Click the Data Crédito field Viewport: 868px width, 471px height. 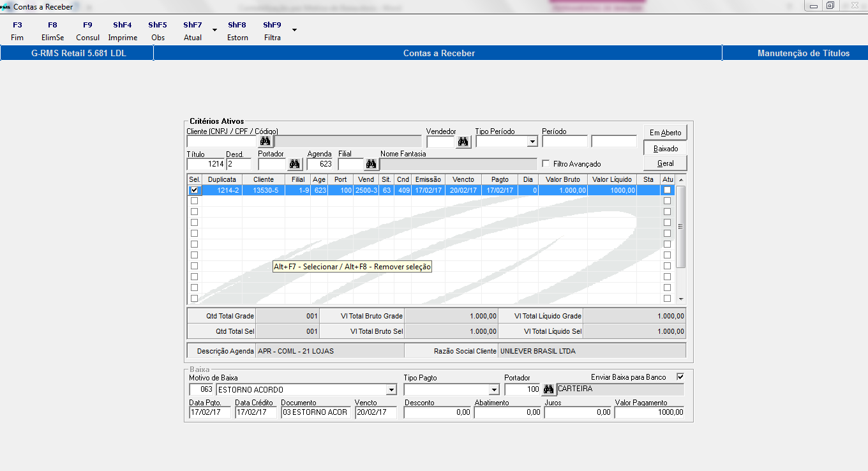pyautogui.click(x=256, y=412)
